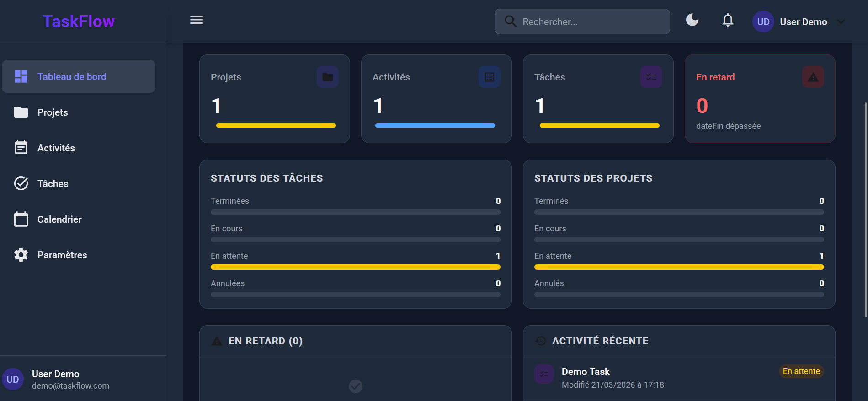
Task: Click the Paramètres gear icon
Action: point(21,255)
